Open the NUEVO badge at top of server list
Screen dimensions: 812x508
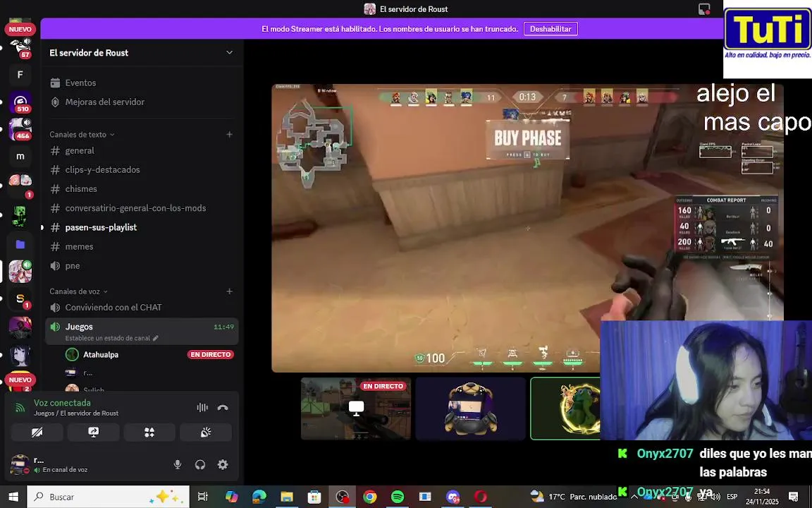[20, 30]
